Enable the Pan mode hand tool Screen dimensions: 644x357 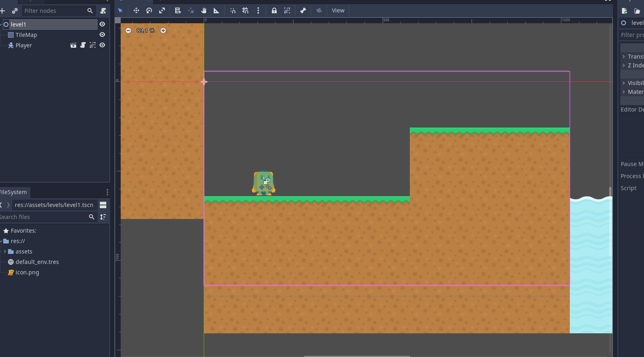204,11
